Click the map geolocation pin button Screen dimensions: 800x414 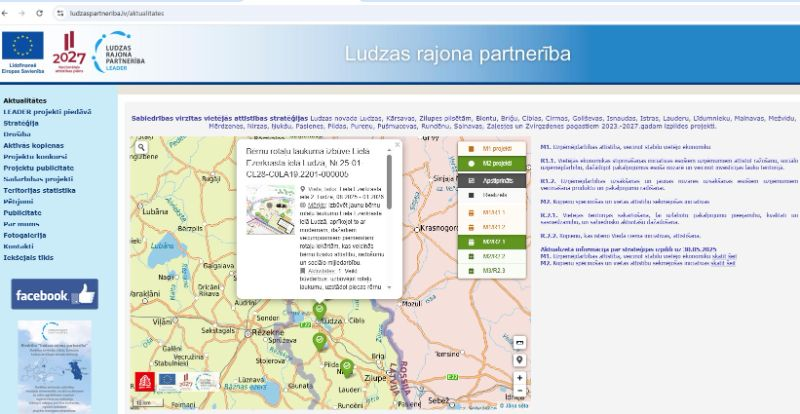519,358
